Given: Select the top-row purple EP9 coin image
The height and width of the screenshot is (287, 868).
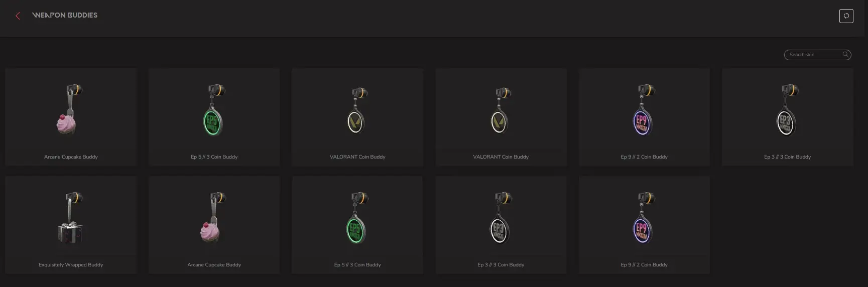Looking at the screenshot, I should pyautogui.click(x=644, y=110).
